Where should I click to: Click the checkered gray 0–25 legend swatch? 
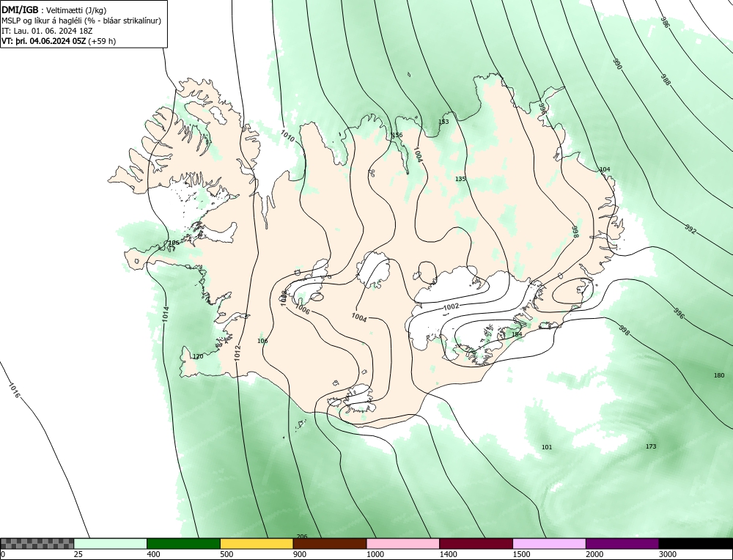point(37,544)
